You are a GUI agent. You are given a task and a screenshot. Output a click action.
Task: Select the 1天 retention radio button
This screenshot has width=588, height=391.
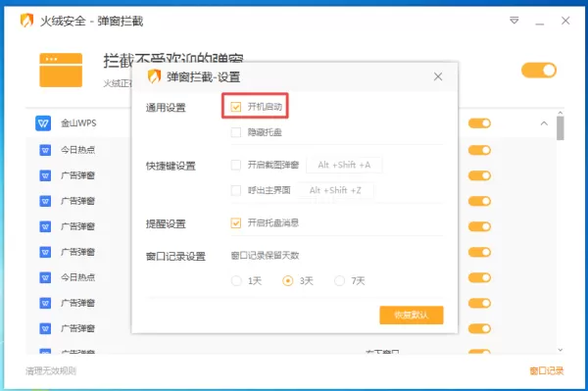coord(236,281)
